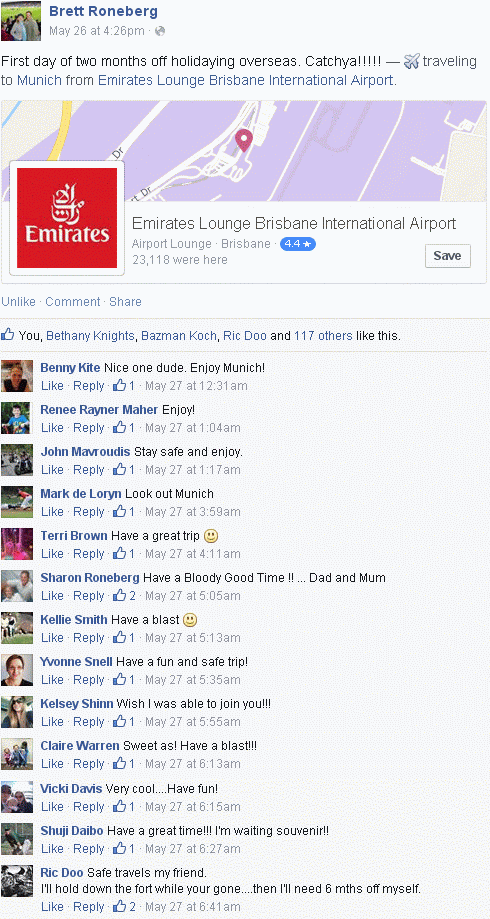Viewport: 490px width, 919px height.
Task: Click Brett Roneberg's profile picture
Action: click(x=21, y=21)
